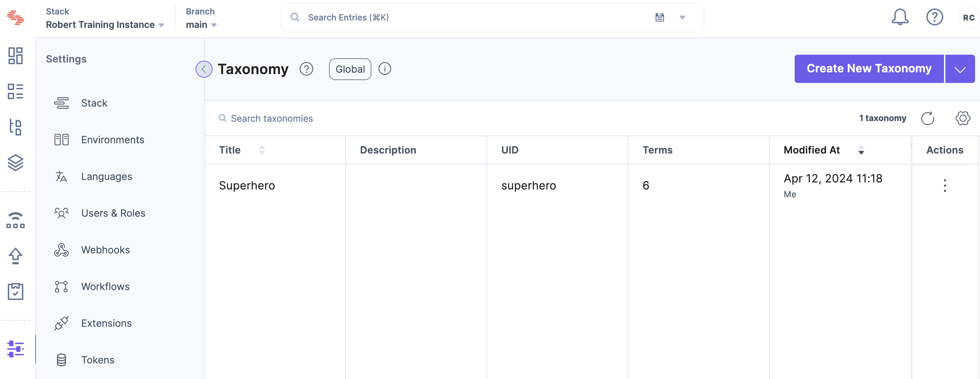Click the Environments panel icon
Image resolution: width=980 pixels, height=379 pixels.
click(61, 139)
